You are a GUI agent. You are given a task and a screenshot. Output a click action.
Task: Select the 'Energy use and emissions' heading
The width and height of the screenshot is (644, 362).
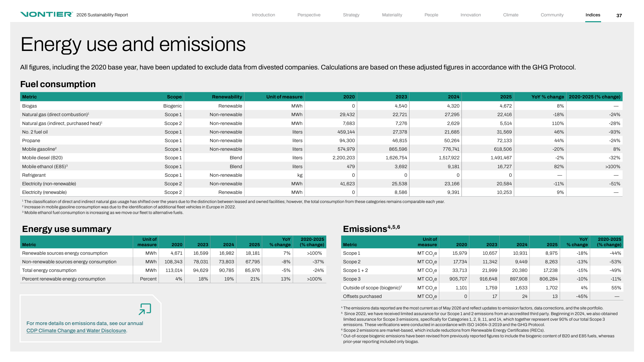pos(133,45)
